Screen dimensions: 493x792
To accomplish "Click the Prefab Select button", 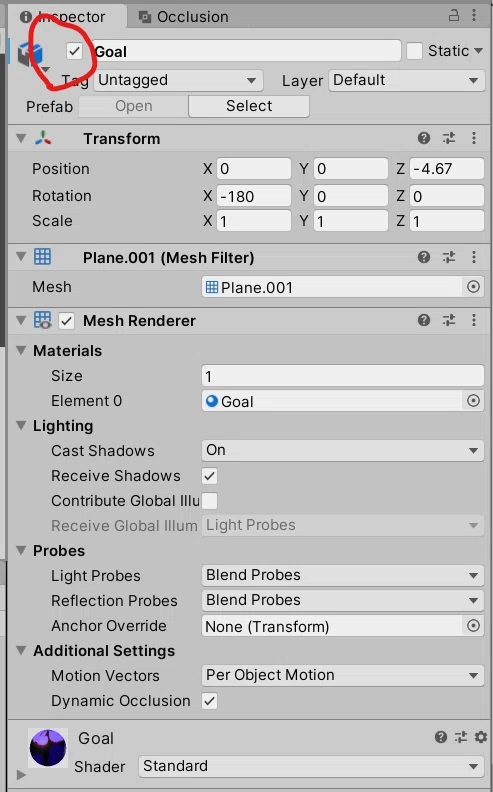I will click(249, 106).
